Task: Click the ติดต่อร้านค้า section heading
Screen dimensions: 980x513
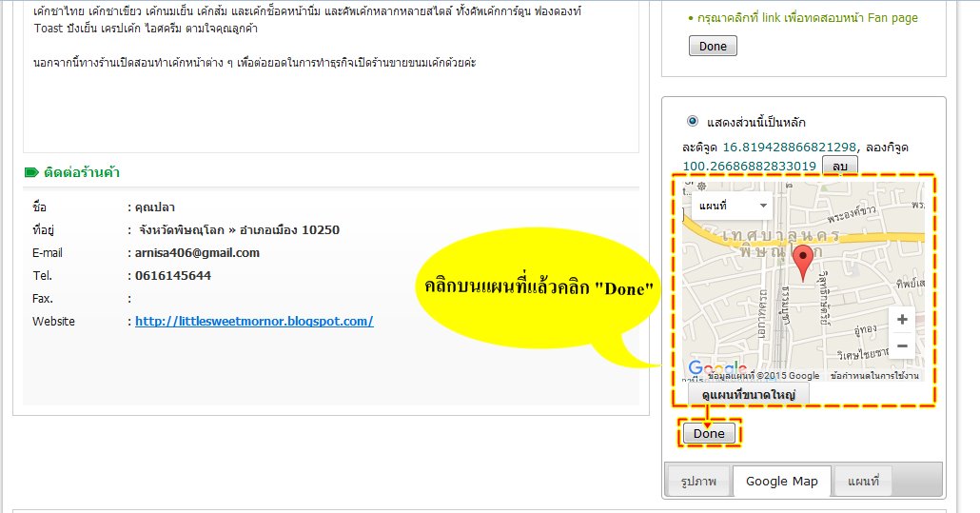Action: 81,172
